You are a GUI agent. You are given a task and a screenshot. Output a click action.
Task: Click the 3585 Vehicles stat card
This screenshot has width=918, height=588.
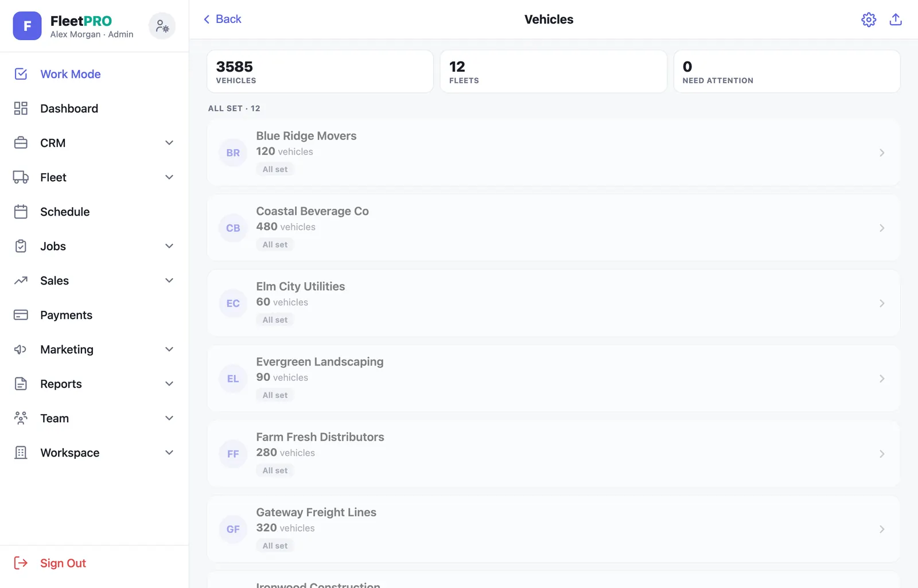320,71
